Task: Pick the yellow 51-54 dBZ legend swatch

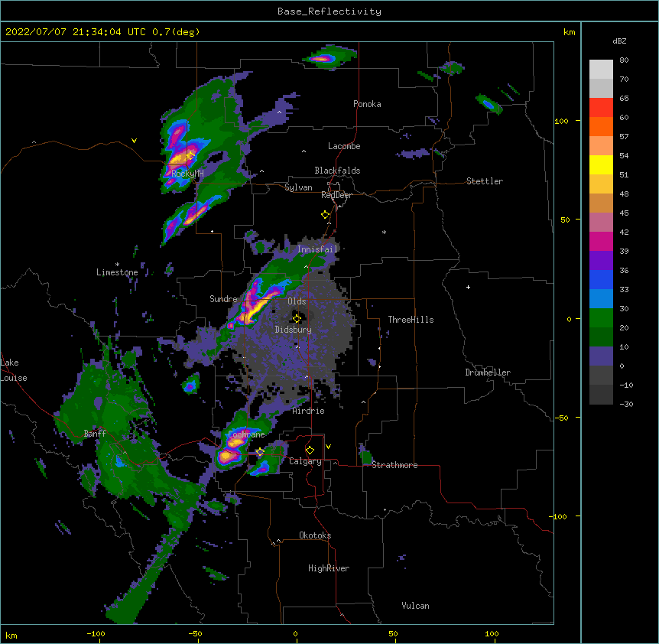Action: click(x=601, y=164)
